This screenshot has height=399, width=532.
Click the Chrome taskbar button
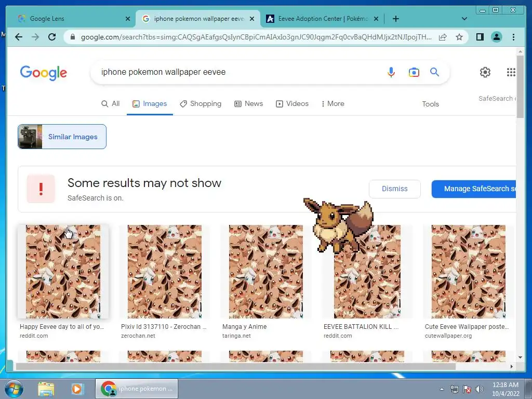[x=136, y=389]
